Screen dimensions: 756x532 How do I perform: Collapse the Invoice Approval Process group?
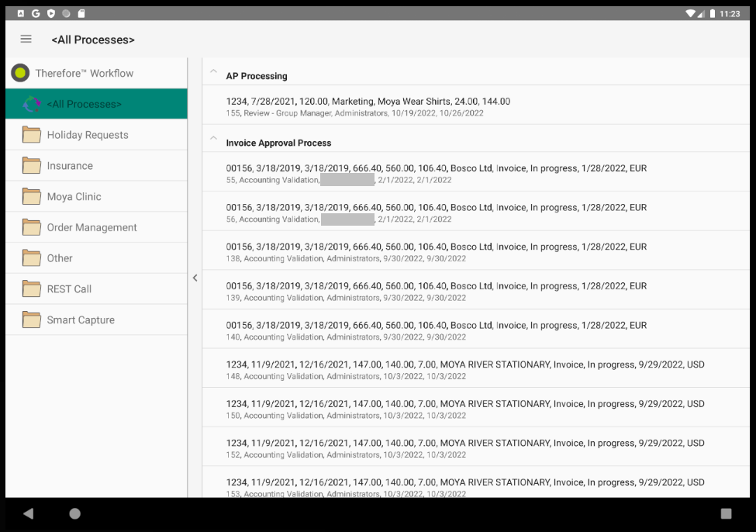point(213,138)
